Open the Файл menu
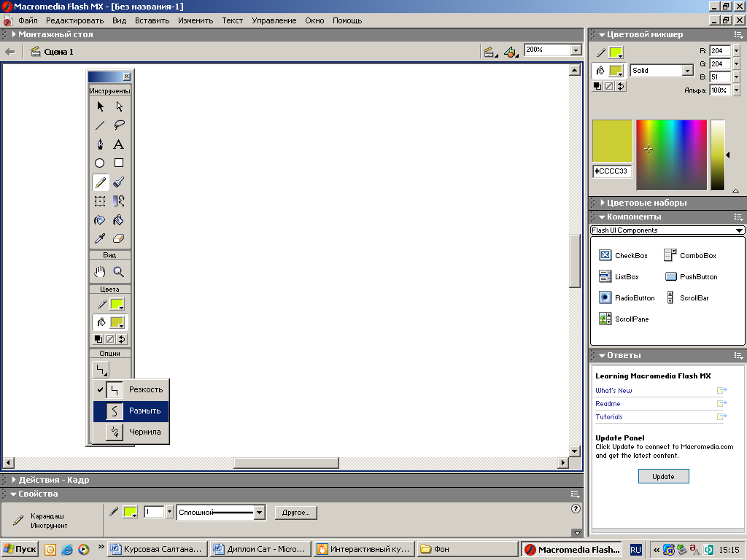 (x=28, y=20)
